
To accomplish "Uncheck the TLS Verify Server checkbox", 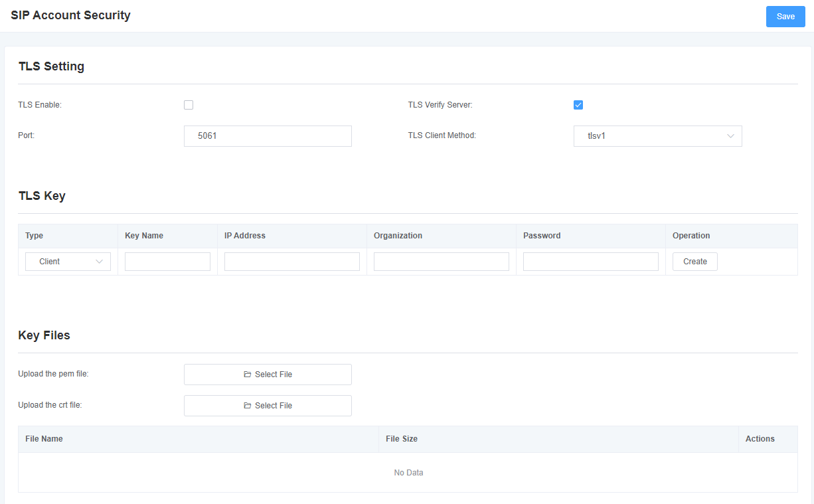I will click(578, 105).
